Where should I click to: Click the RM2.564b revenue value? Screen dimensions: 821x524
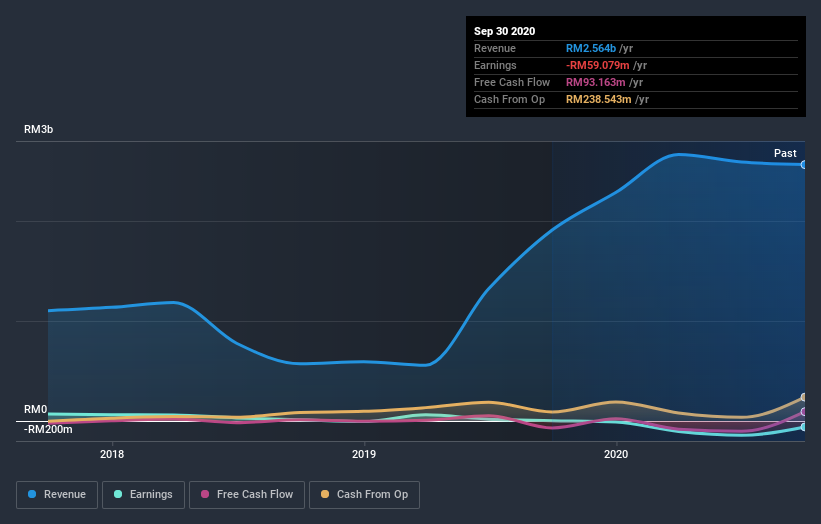pos(591,49)
